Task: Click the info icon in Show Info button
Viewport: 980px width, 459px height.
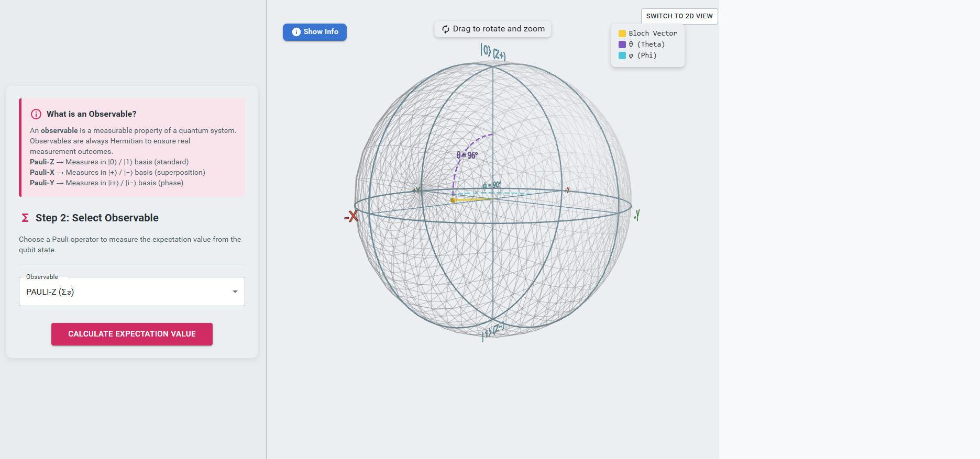Action: tap(296, 32)
